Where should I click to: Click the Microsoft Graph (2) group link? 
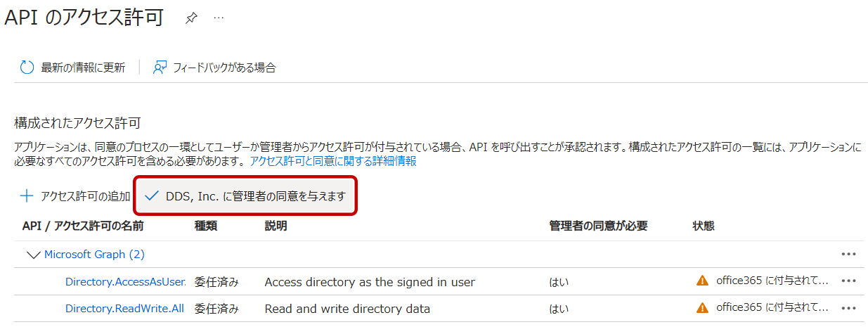[x=94, y=255]
